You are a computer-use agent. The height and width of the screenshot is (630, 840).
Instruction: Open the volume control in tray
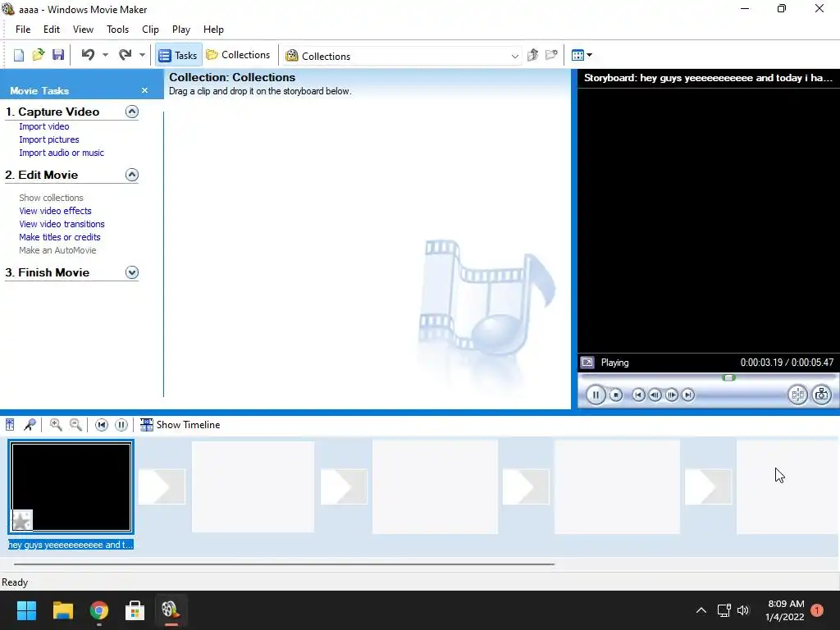743,610
